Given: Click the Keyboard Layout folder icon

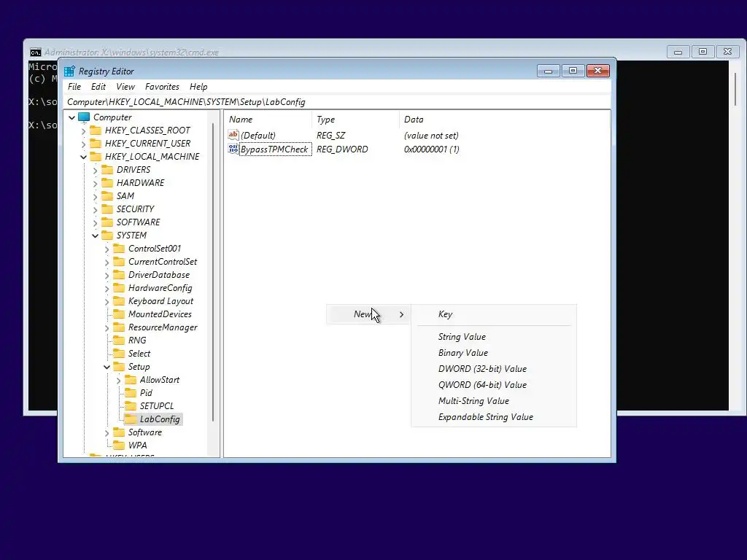Looking at the screenshot, I should 119,301.
